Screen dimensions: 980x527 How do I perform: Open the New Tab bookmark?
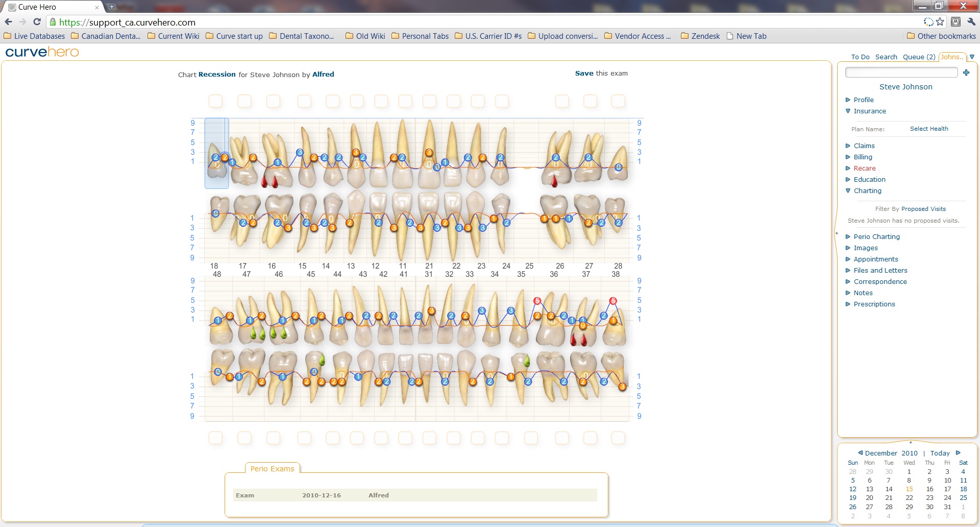click(x=746, y=36)
